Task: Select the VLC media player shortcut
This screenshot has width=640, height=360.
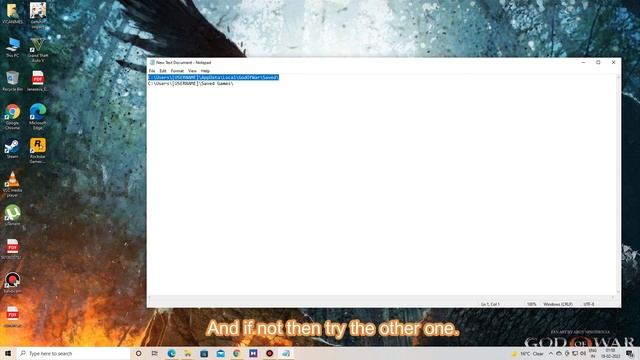Action: (12, 184)
